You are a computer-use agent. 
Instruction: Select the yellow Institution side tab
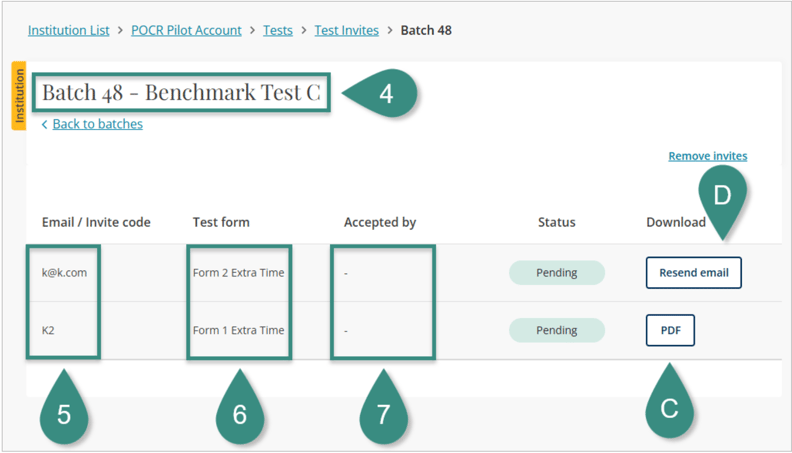pyautogui.click(x=18, y=96)
